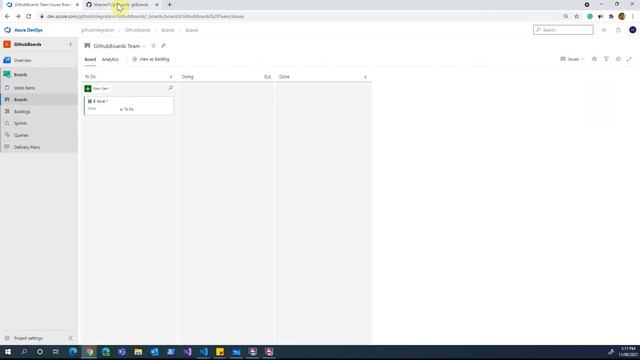640x360 pixels.
Task: Switch to the Analytics tab
Action: [x=110, y=60]
